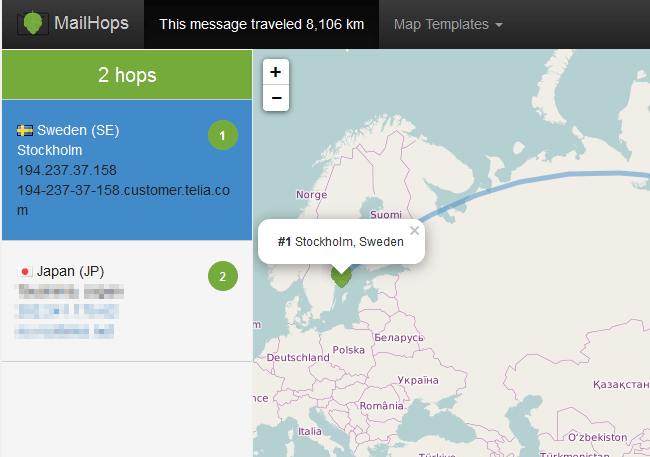650x457 pixels.
Task: Click IP address 194.237.37.158
Action: [x=67, y=170]
